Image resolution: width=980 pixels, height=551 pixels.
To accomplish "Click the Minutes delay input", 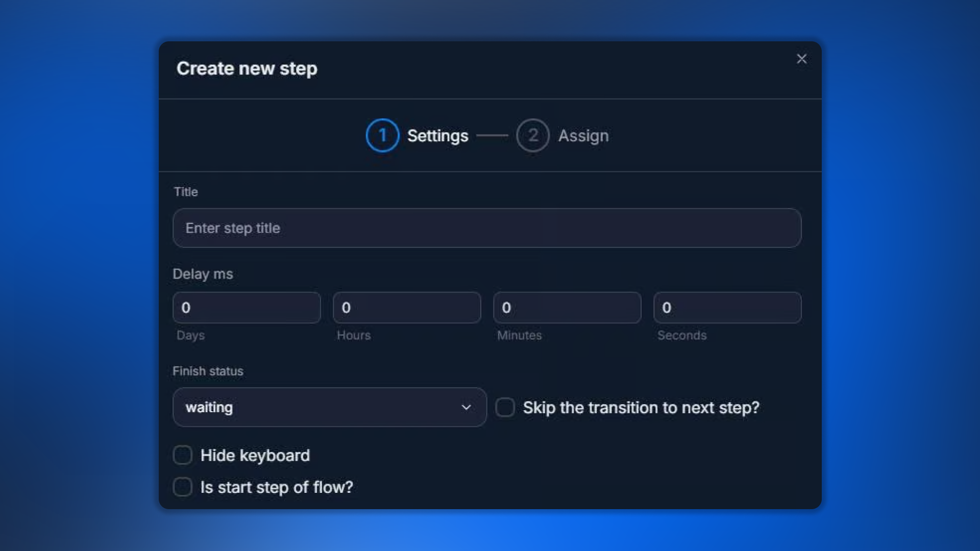I will coord(567,308).
